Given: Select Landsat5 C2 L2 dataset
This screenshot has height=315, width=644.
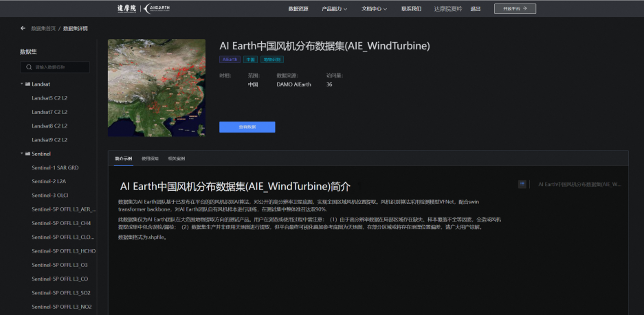Looking at the screenshot, I should [x=49, y=98].
